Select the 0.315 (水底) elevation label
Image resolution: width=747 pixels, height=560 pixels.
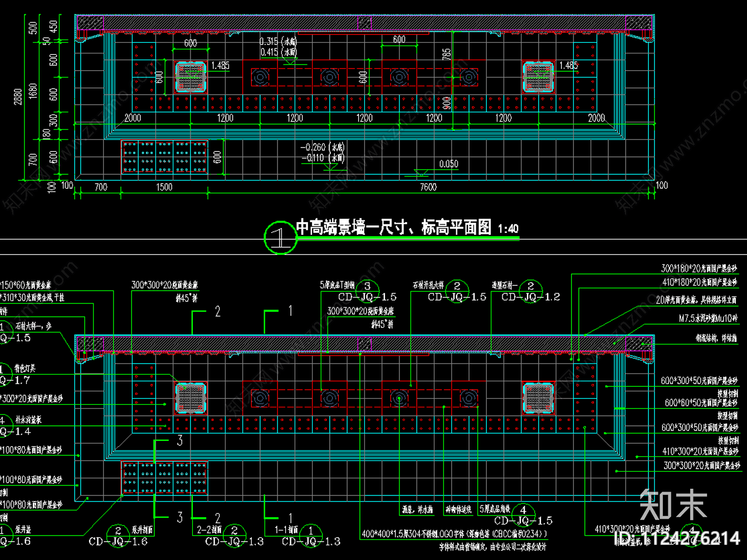(279, 42)
